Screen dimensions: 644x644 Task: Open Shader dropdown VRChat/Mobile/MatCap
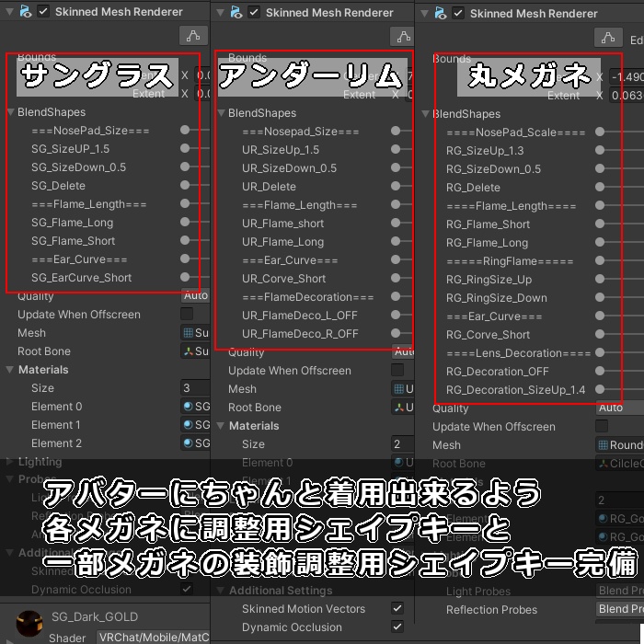click(x=154, y=637)
